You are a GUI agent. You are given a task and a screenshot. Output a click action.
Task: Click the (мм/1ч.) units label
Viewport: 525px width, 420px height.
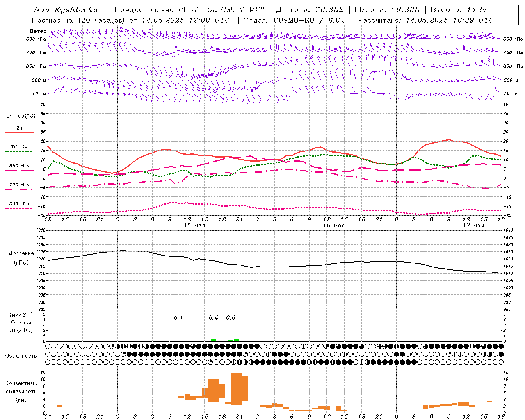(x=21, y=330)
